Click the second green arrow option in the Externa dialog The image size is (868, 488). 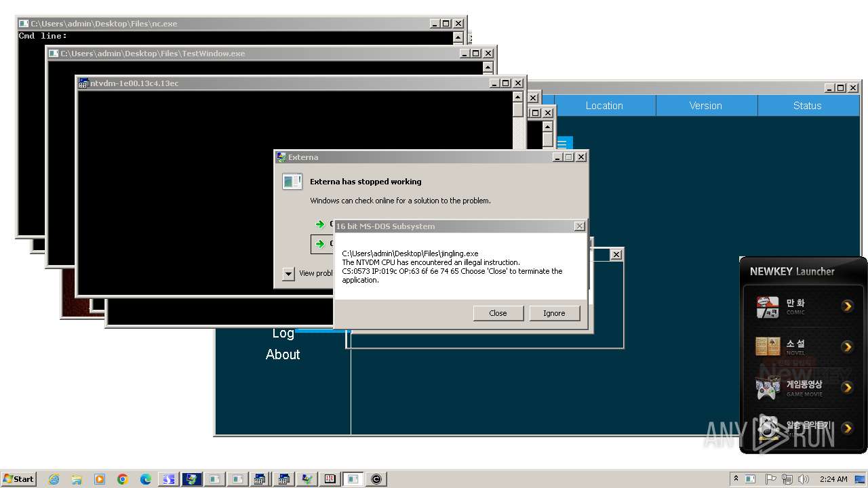click(320, 244)
